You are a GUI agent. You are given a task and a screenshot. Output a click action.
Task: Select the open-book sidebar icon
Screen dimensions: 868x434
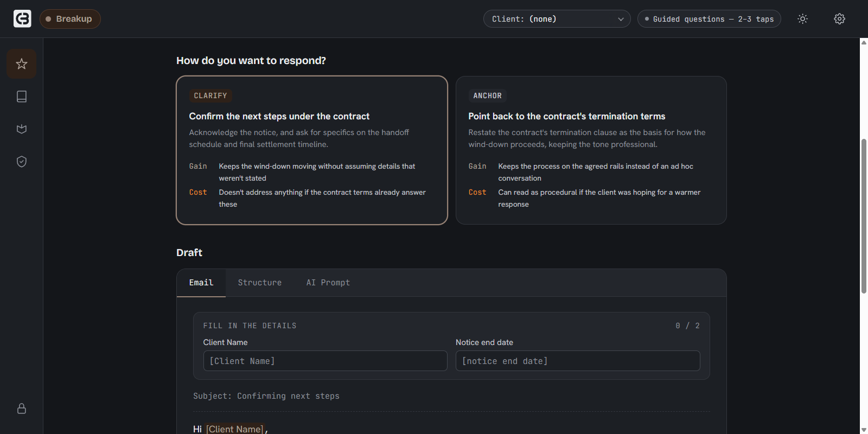(22, 129)
